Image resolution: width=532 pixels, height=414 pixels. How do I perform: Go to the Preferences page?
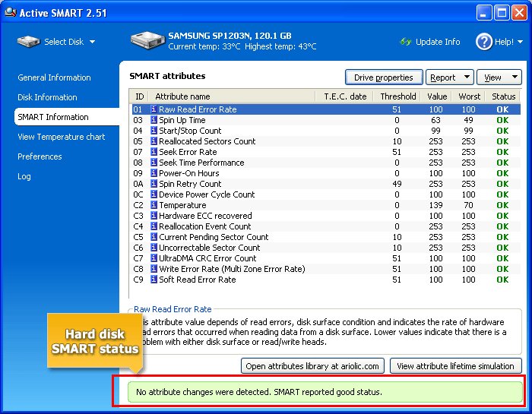pyautogui.click(x=41, y=156)
